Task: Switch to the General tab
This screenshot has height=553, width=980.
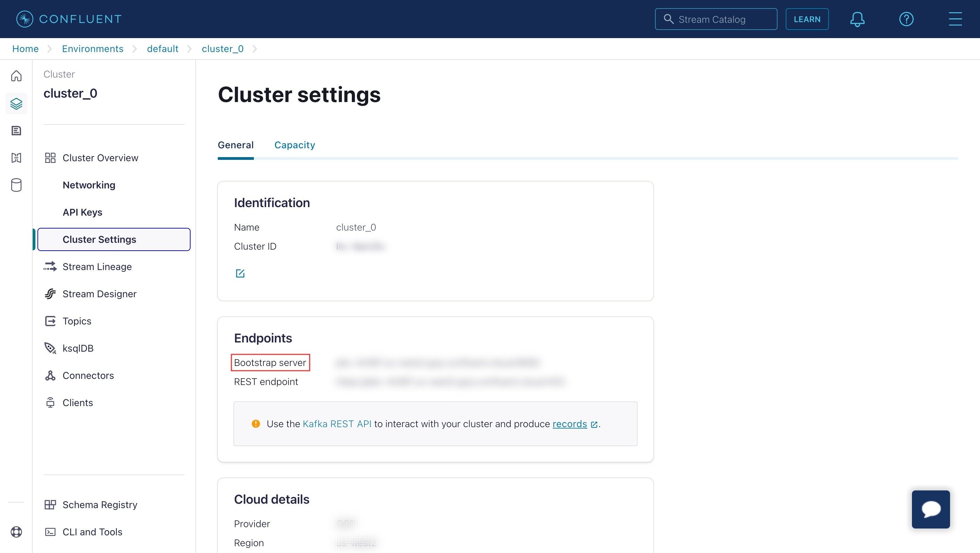Action: point(235,145)
